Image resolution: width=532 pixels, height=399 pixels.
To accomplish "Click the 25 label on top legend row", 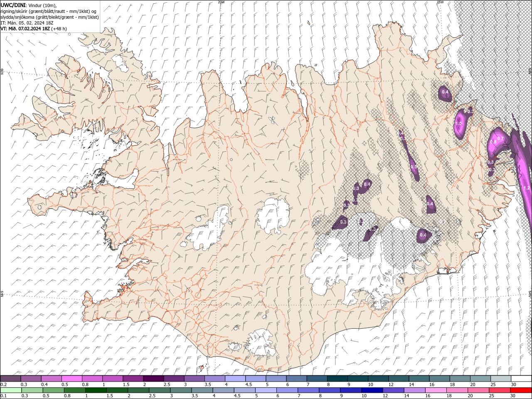I will tap(493, 384).
